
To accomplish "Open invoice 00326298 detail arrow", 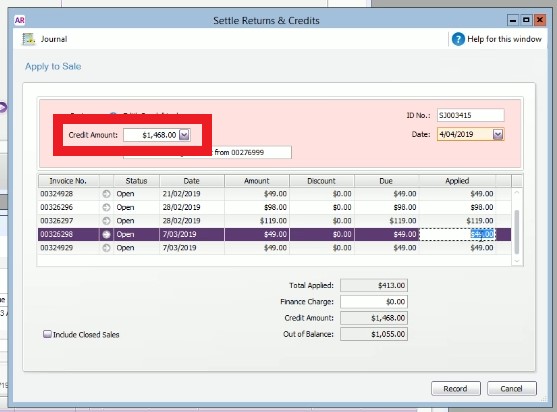I will point(106,234).
